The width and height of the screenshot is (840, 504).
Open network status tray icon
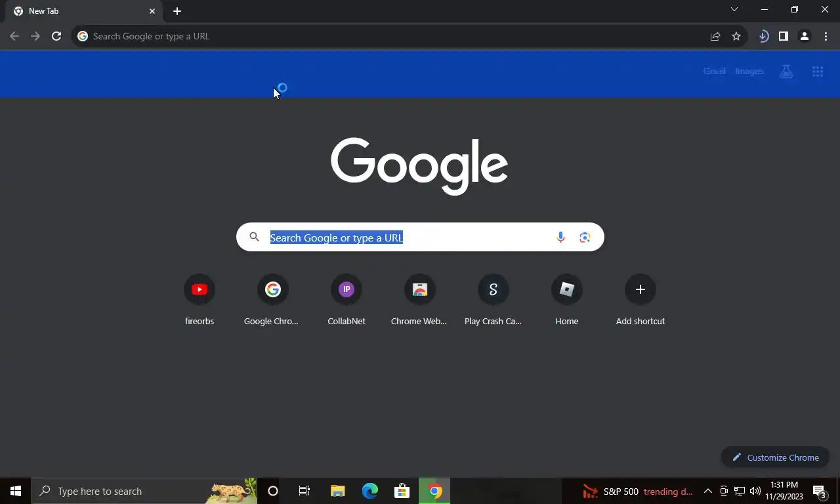click(x=740, y=491)
